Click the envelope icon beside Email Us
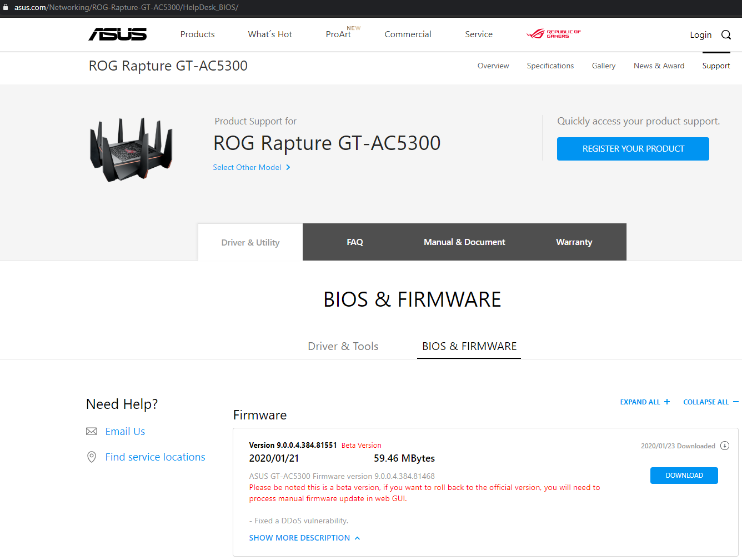Screen dimensions: 742x560 pos(92,432)
